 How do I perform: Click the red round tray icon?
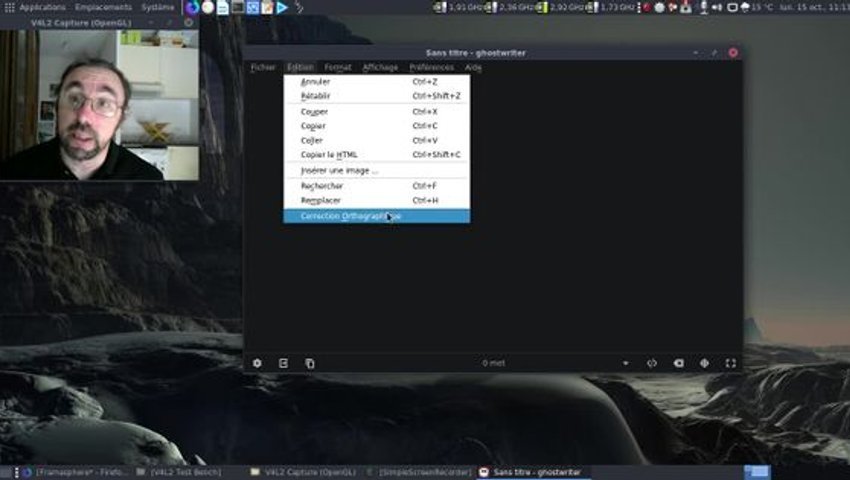click(x=647, y=7)
